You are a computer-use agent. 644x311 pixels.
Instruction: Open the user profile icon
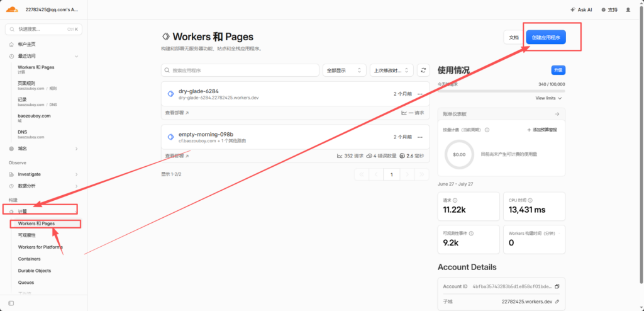[x=628, y=9]
